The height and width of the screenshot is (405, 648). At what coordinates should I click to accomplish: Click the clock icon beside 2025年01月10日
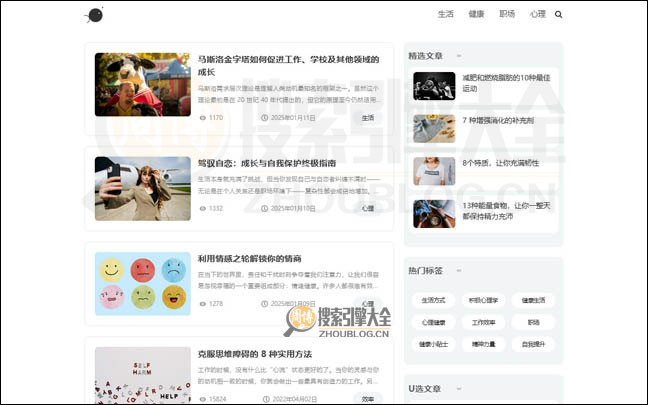[x=264, y=208]
